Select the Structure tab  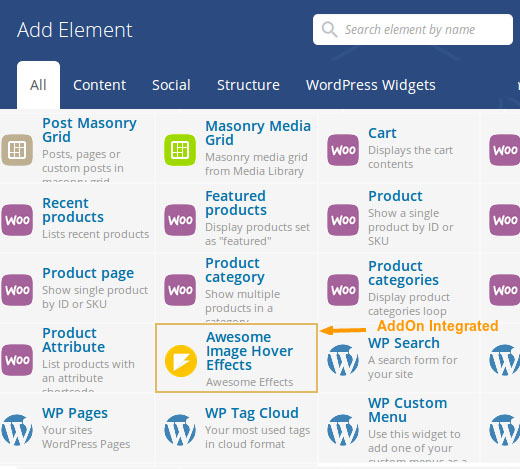coord(248,85)
